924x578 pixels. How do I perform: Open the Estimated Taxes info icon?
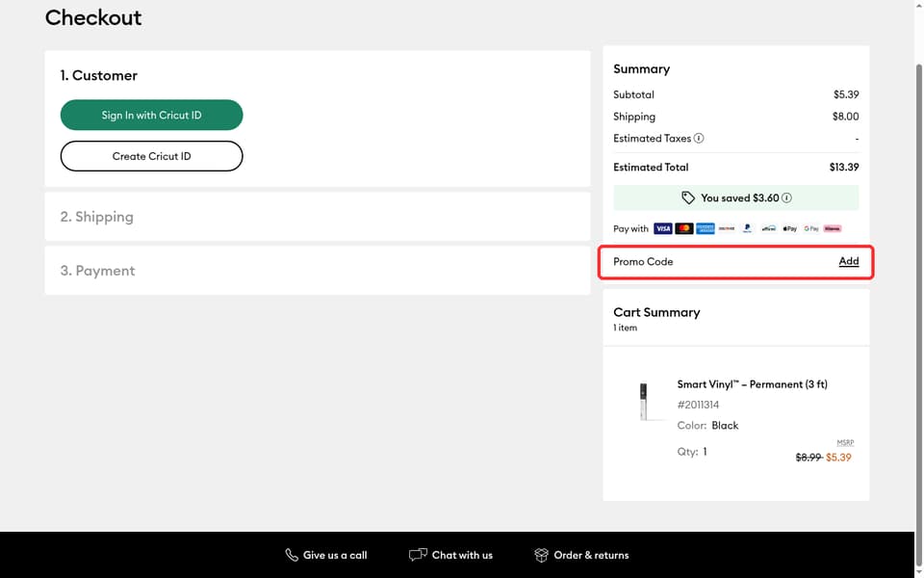click(x=699, y=138)
